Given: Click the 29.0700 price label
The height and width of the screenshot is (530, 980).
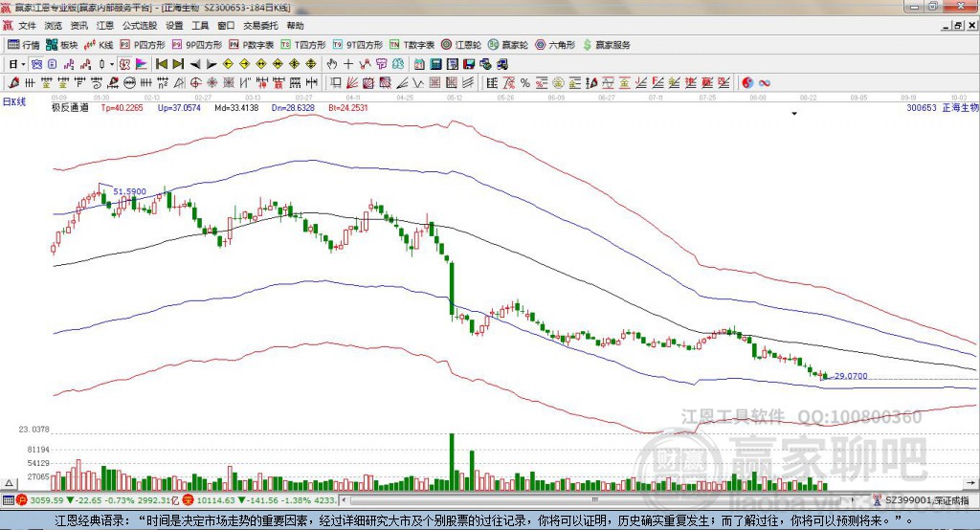Looking at the screenshot, I should 851,376.
